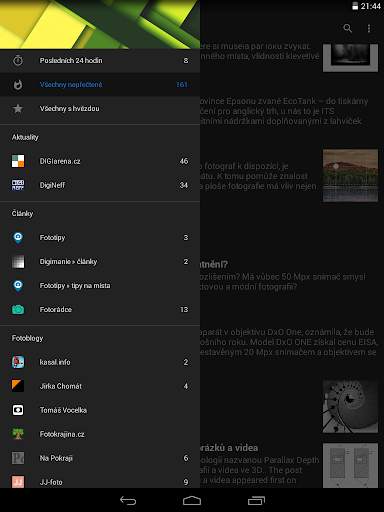Open the article thumbnail with sunset landscape
The height and width of the screenshot is (512, 384).
tap(350, 175)
